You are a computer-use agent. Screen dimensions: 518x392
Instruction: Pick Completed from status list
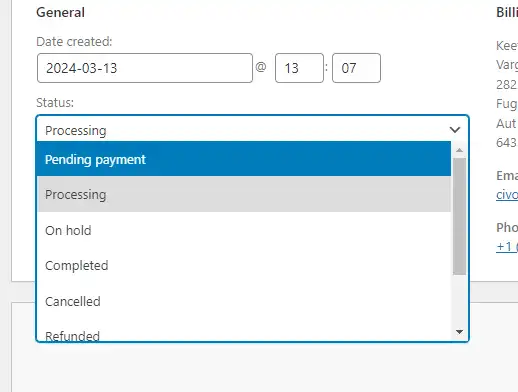tap(244, 266)
